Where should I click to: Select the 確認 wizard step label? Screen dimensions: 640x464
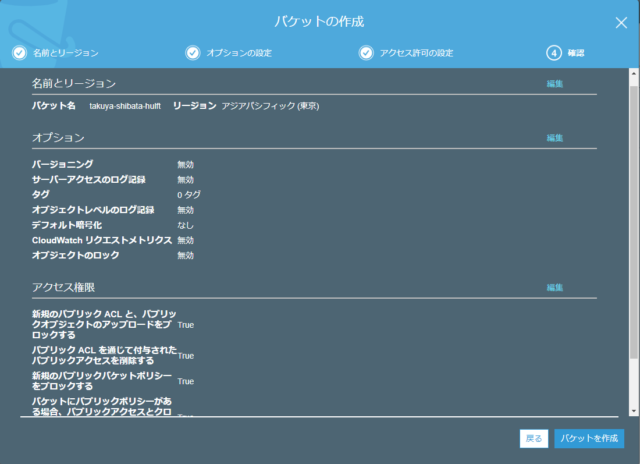[579, 52]
